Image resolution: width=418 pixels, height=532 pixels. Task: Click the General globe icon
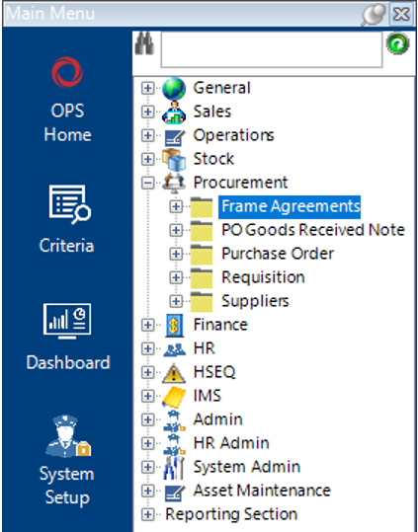pos(174,89)
